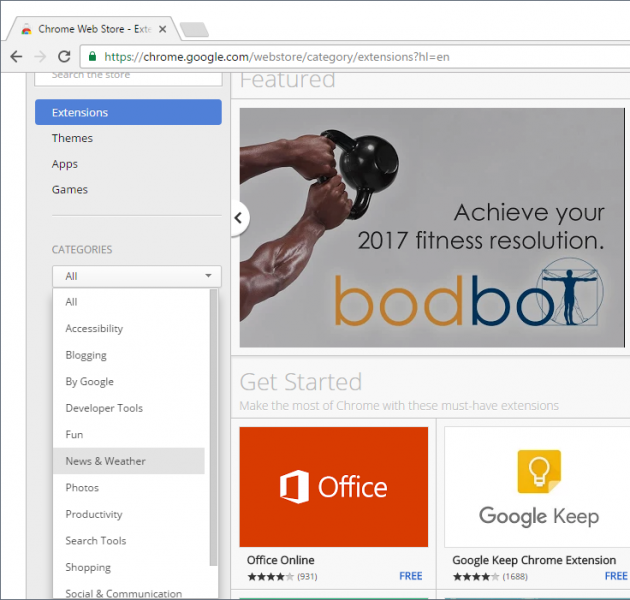The image size is (630, 600).
Task: Choose the By Google category
Action: coord(129,381)
